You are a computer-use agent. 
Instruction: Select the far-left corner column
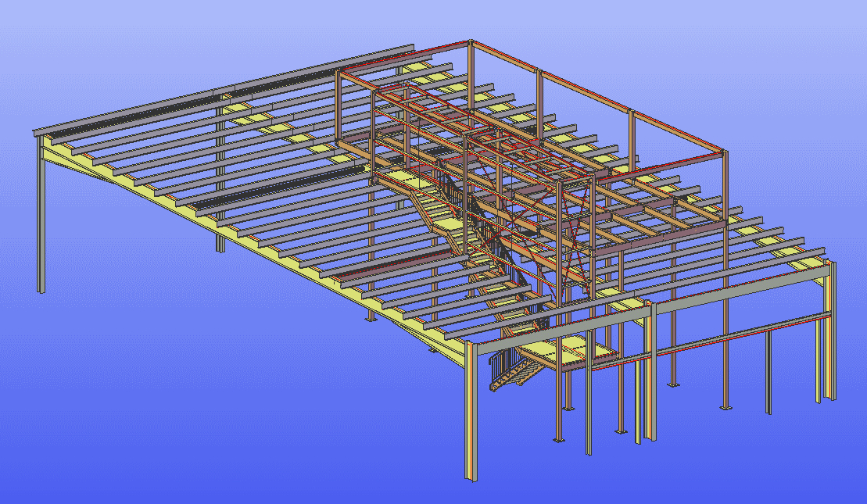(x=41, y=219)
